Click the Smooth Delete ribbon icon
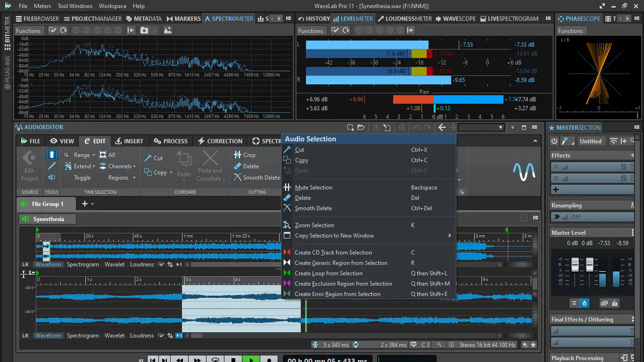 click(x=238, y=178)
